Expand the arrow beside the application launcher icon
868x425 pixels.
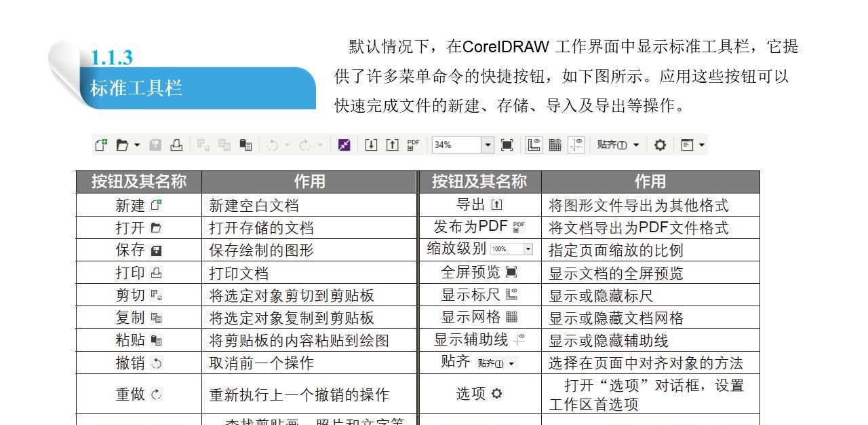click(702, 145)
